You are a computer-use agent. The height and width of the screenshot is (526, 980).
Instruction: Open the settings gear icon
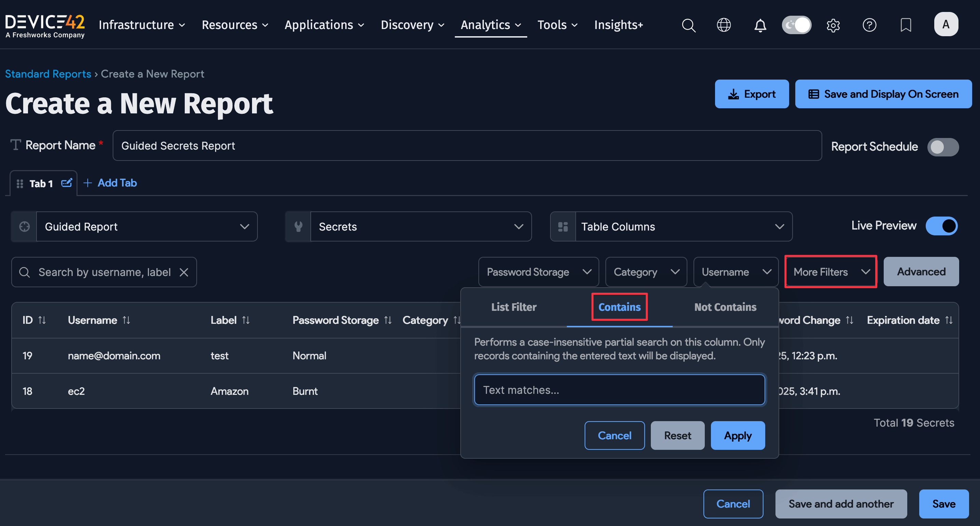[833, 25]
